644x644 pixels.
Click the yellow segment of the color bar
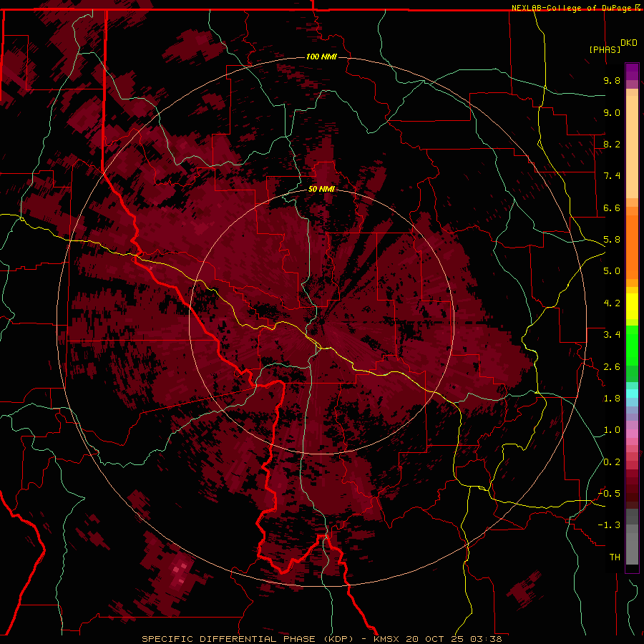click(632, 306)
